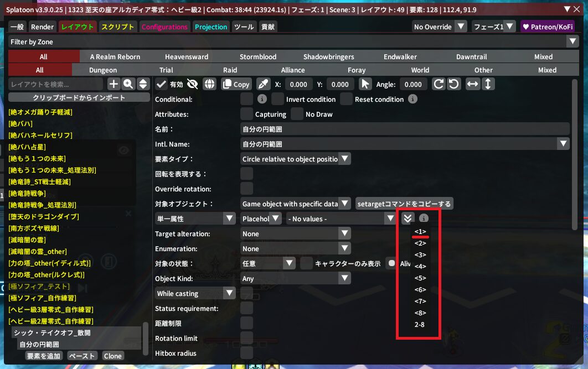Click the クリップボードからインポート button
The width and height of the screenshot is (588, 369).
79,97
